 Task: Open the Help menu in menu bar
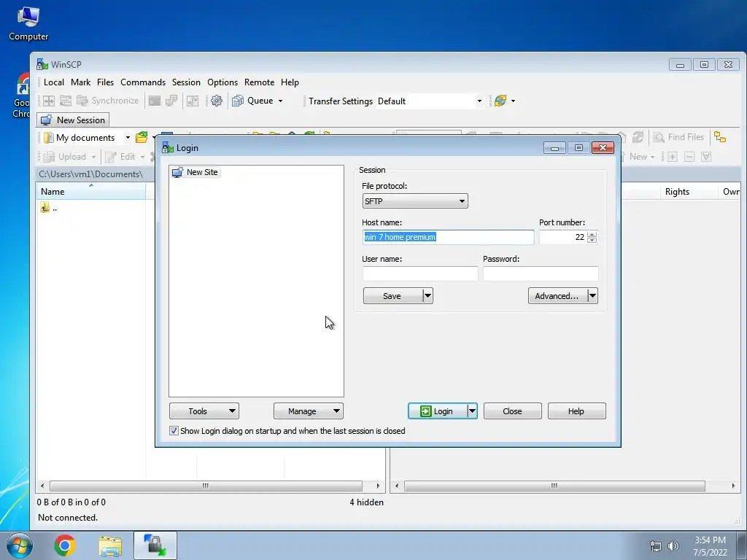[x=290, y=82]
